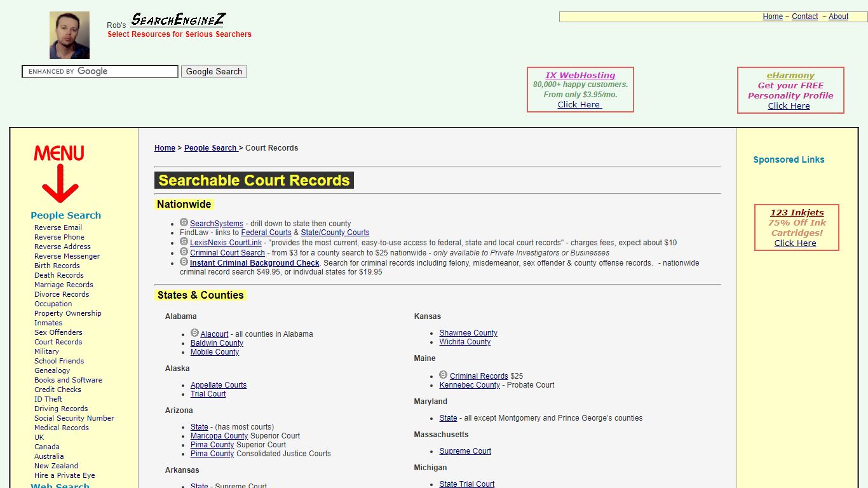Click the dollar icon beside Maine Criminal Records
This screenshot has width=868, height=488.
click(x=444, y=375)
